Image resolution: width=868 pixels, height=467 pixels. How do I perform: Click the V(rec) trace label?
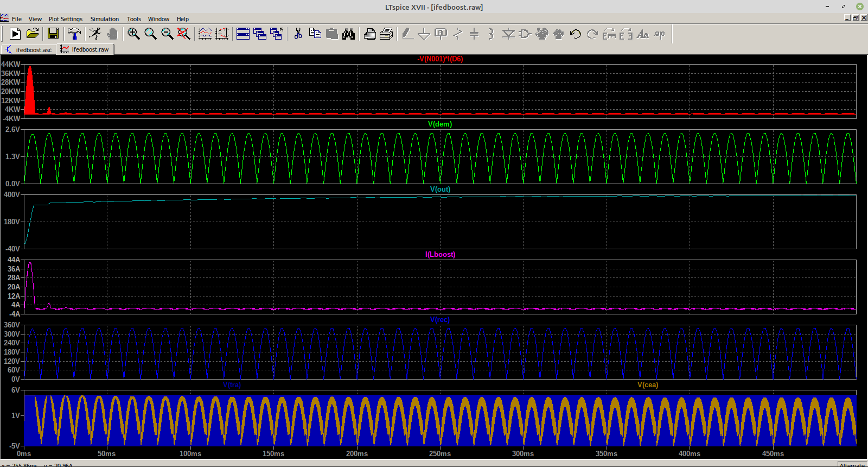tap(440, 319)
